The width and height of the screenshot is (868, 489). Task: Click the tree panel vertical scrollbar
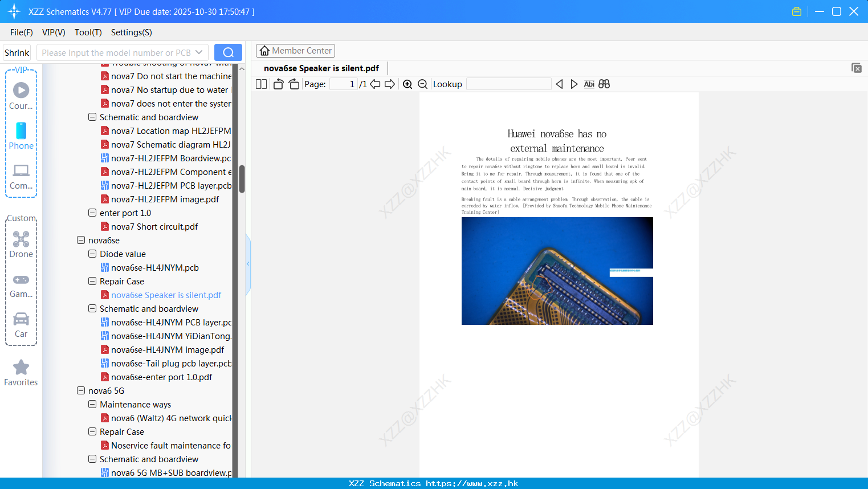point(242,180)
